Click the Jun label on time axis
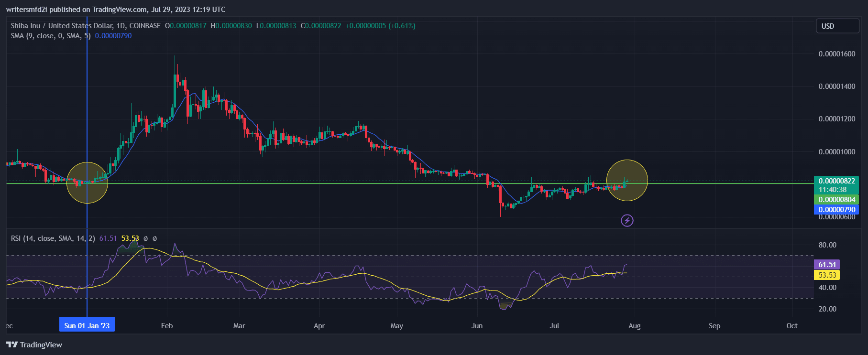Viewport: 868px width, 355px height. click(x=477, y=326)
